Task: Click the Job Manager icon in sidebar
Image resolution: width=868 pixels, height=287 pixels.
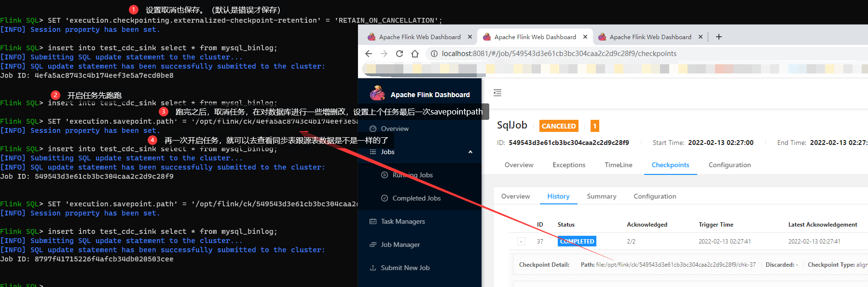Action: pos(373,244)
